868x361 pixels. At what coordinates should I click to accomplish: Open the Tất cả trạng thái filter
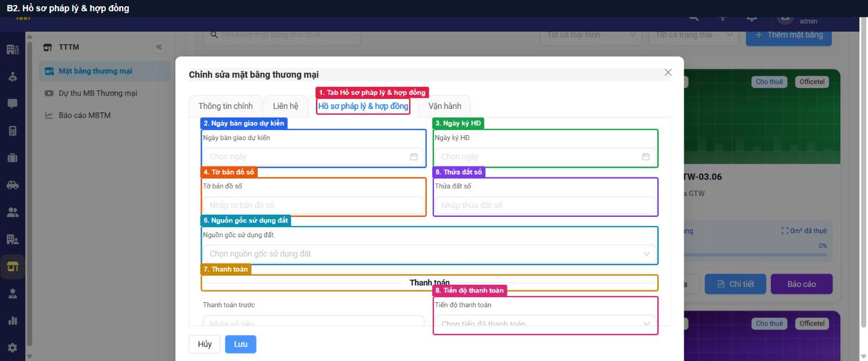click(x=695, y=35)
